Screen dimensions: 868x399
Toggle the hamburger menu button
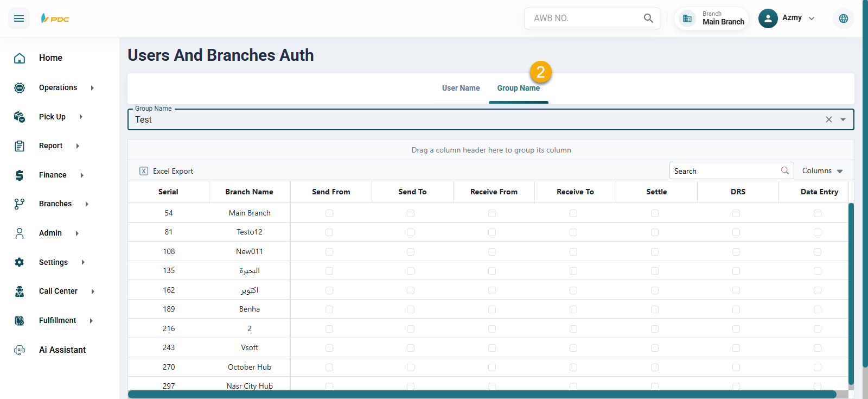click(x=19, y=18)
